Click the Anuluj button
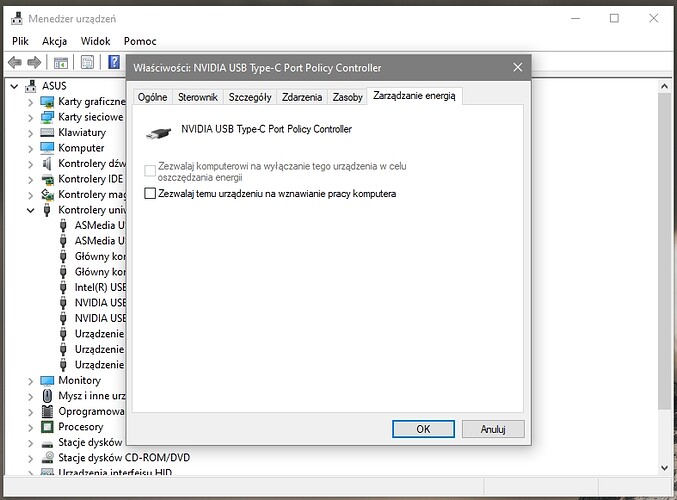 pos(493,429)
